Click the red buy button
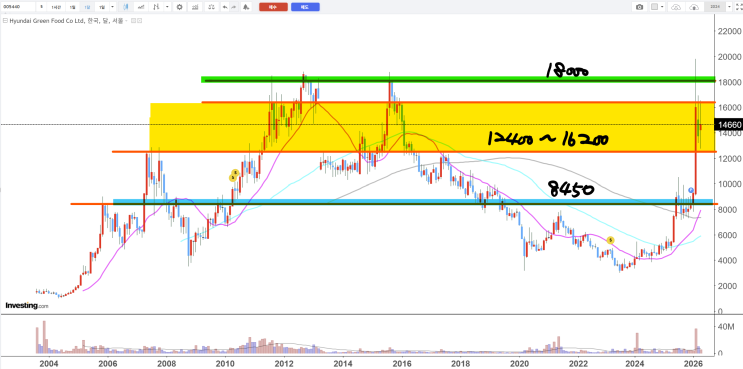Screen dimensions: 743x369 coord(273,7)
